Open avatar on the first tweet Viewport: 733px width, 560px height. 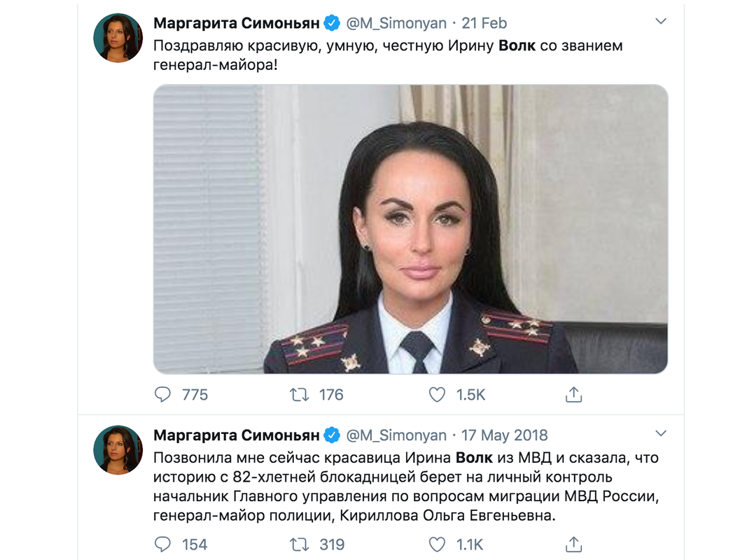coord(118,38)
